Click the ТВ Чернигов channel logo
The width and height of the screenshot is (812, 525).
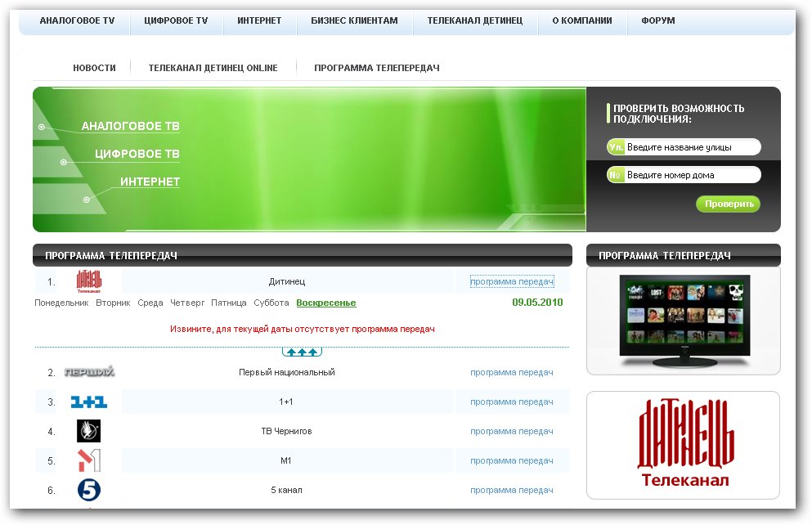[x=88, y=431]
